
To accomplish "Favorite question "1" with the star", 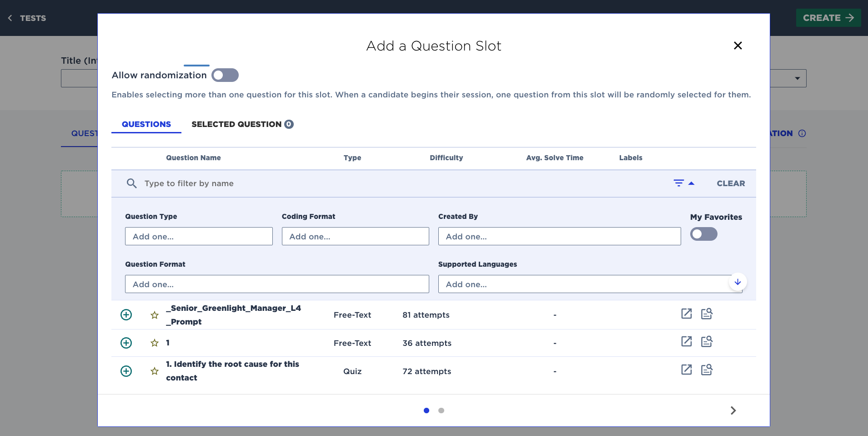I will pos(154,343).
